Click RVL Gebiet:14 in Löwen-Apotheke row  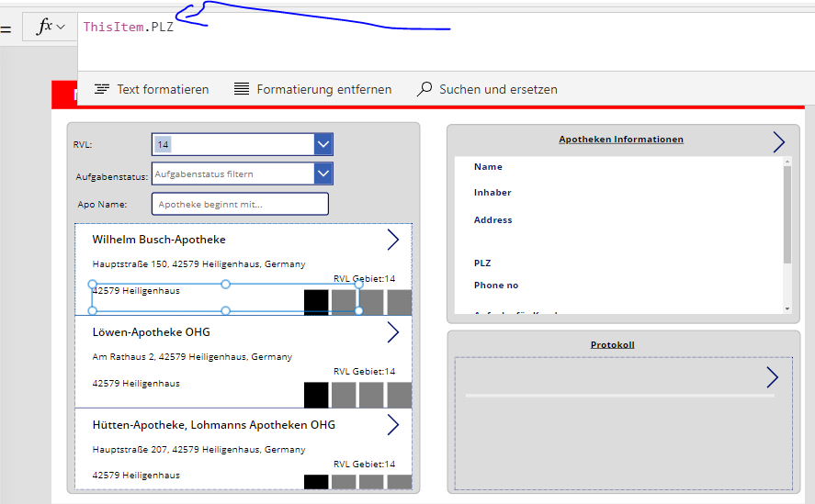tap(365, 372)
